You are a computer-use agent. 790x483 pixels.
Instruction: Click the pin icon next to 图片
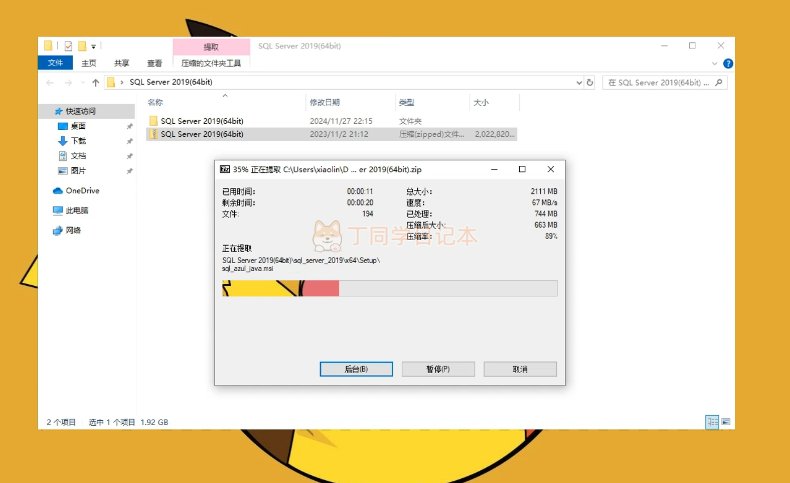pyautogui.click(x=129, y=171)
